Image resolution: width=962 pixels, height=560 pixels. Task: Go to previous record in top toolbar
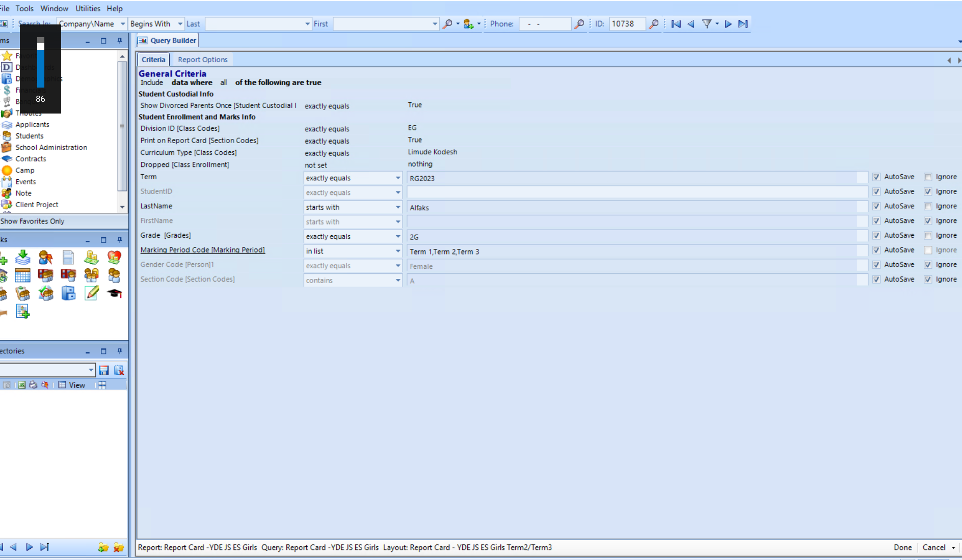coord(691,24)
